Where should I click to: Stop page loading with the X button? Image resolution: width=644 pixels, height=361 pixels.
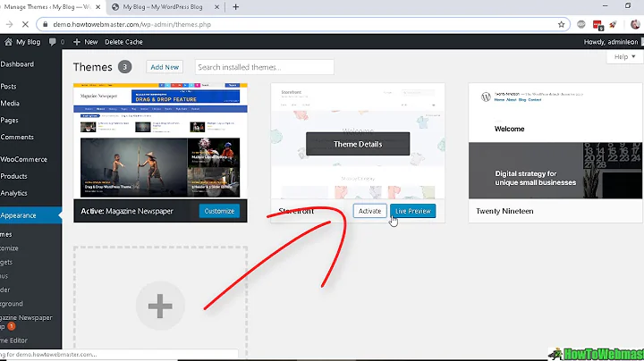25,25
